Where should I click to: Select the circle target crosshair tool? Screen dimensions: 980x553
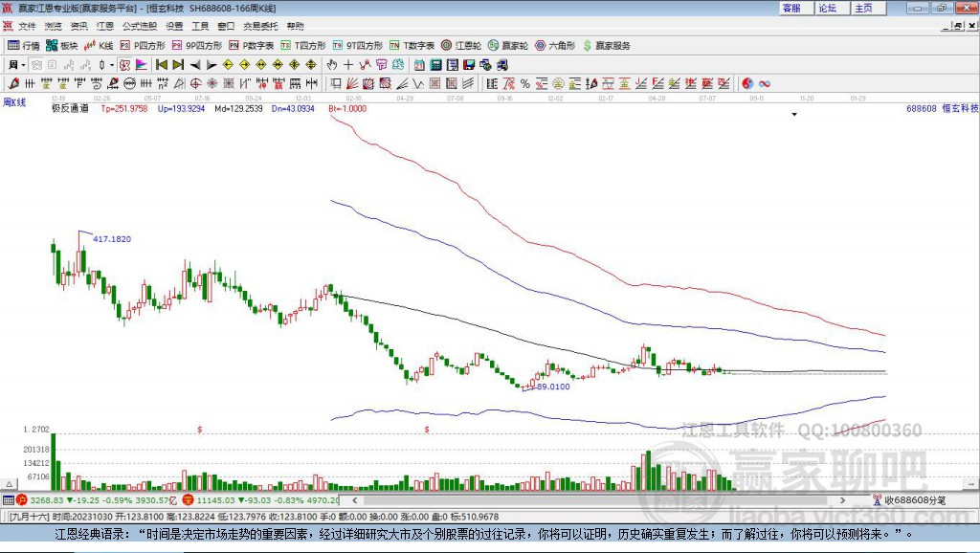click(x=195, y=84)
